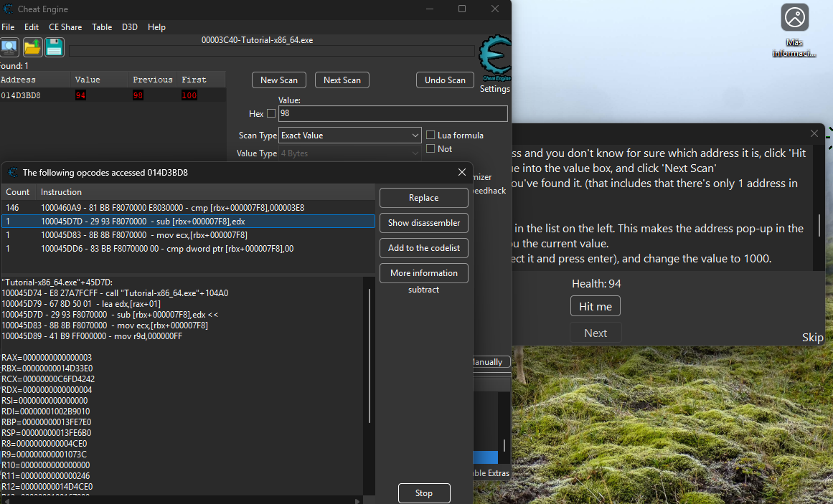
Task: Click the Replace button
Action: pyautogui.click(x=423, y=198)
